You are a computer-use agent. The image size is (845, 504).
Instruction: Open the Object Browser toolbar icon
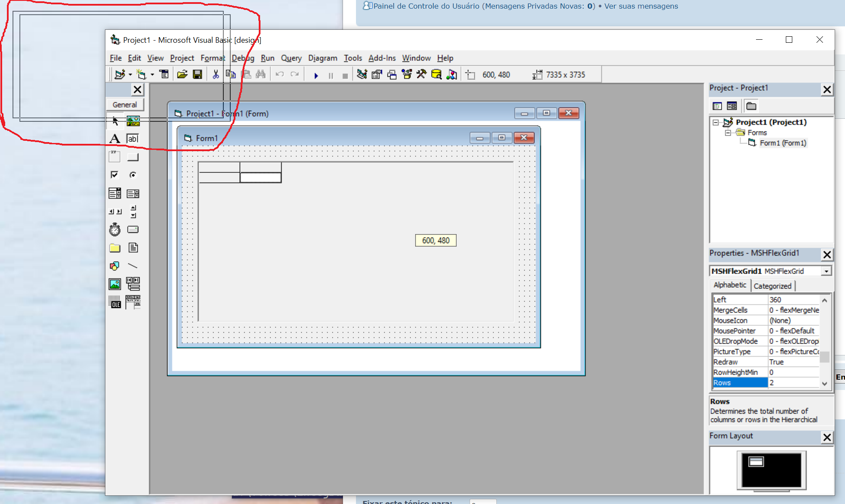[407, 75]
